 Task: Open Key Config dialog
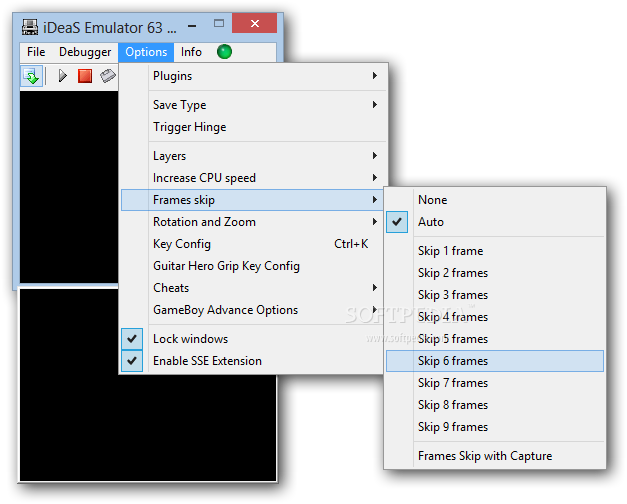[x=253, y=244]
